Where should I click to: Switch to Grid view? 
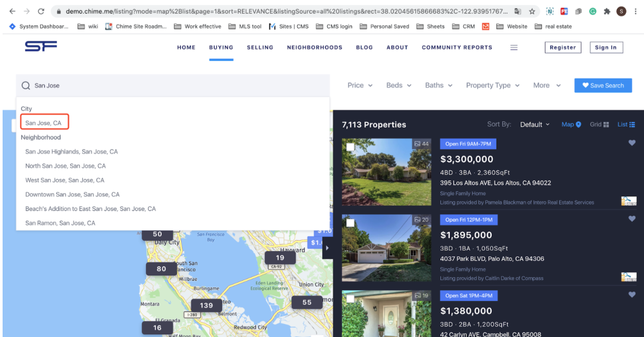[600, 124]
